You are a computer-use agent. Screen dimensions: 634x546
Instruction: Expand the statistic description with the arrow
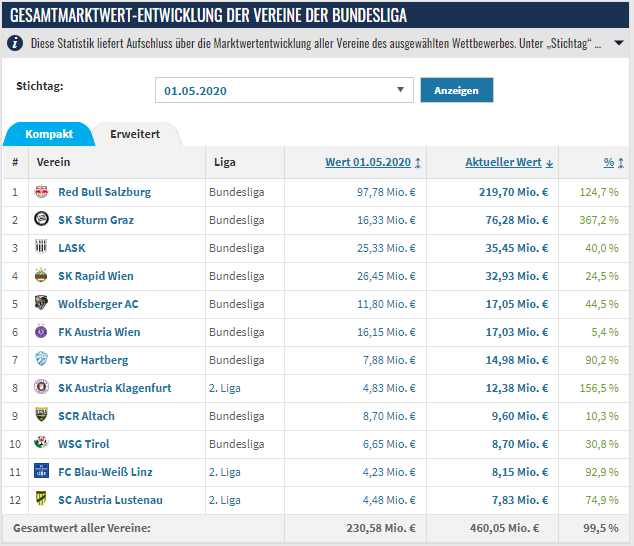[619, 42]
